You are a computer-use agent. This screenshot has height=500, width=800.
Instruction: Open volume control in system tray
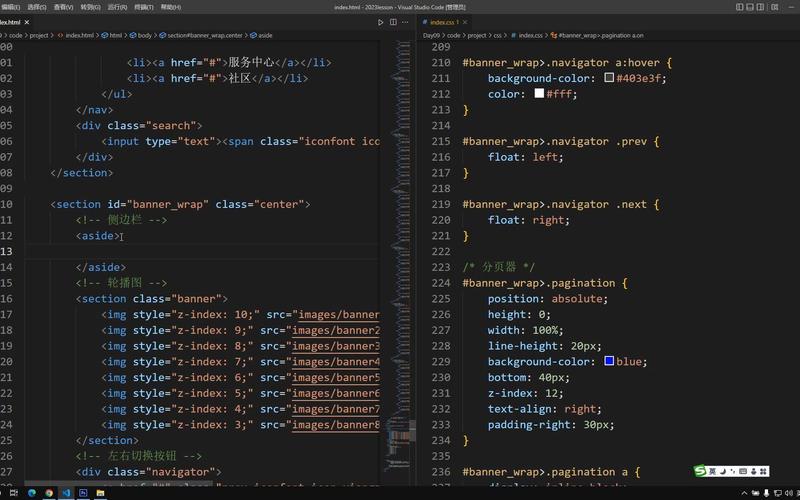(788, 493)
